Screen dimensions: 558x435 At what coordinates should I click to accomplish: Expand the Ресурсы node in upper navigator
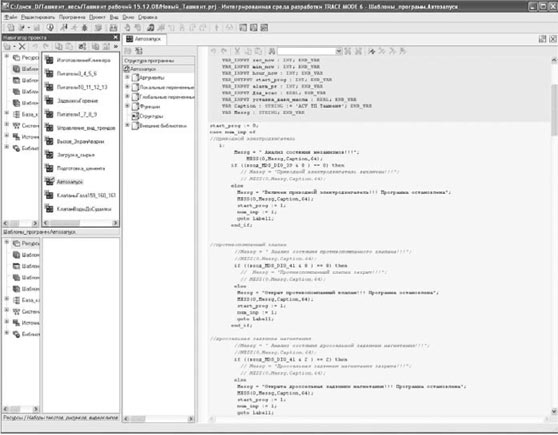pos(6,56)
